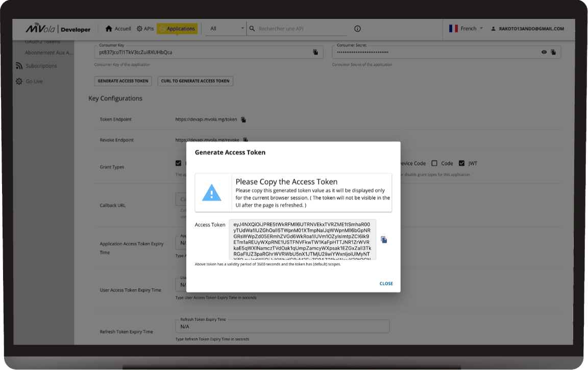
Task: Copy the Consumer Key value
Action: [315, 52]
